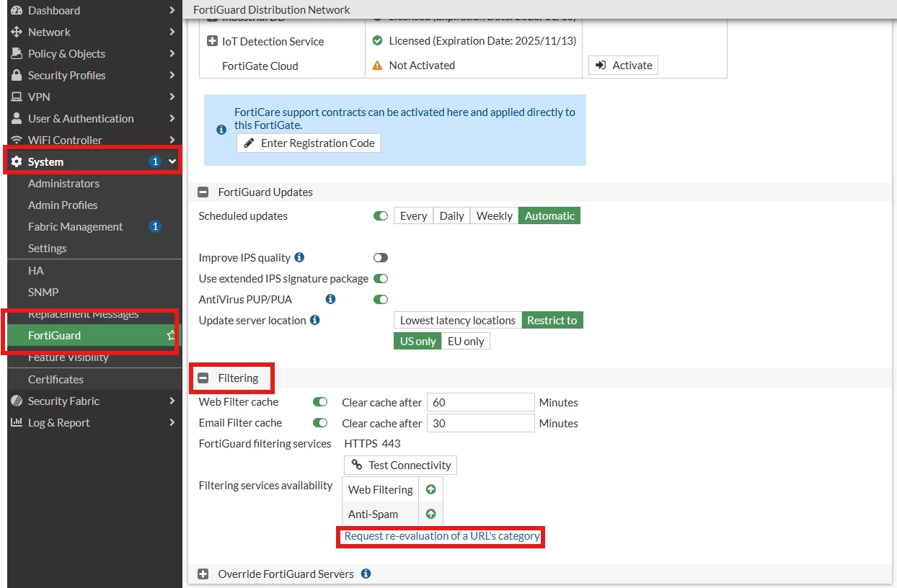Image resolution: width=897 pixels, height=588 pixels.
Task: Toggle Scheduled updates switch
Action: tap(381, 215)
